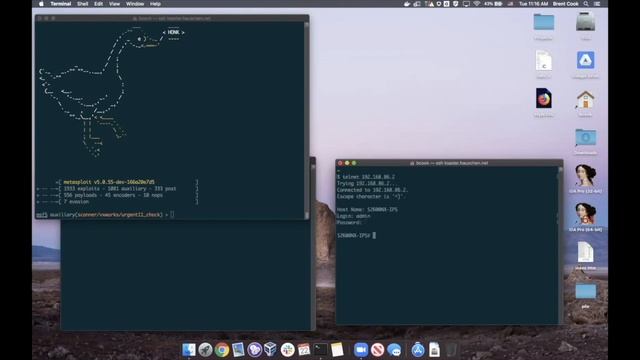
Task: Click the Wi-Fi status icon
Action: click(476, 4)
